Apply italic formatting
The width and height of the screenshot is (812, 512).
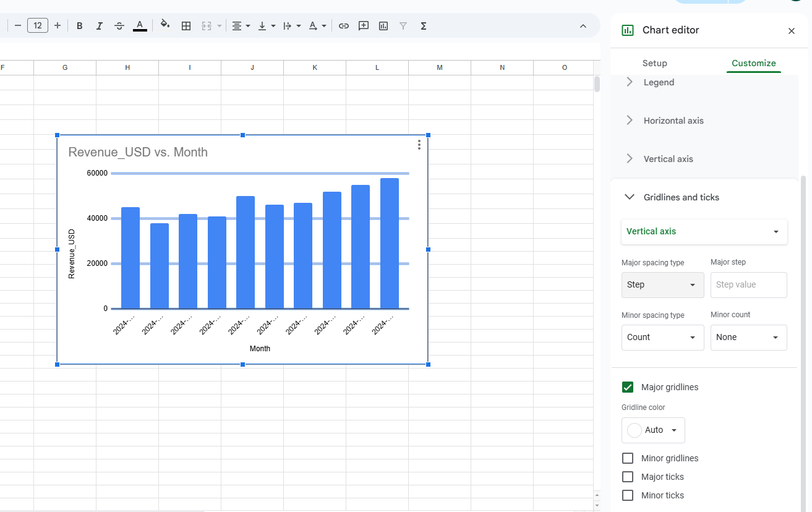100,26
